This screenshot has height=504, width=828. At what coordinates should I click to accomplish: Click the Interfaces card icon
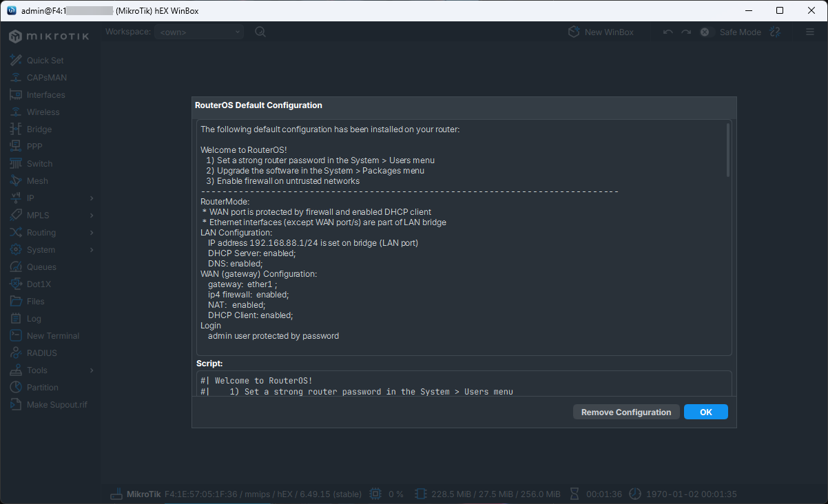[x=16, y=95]
